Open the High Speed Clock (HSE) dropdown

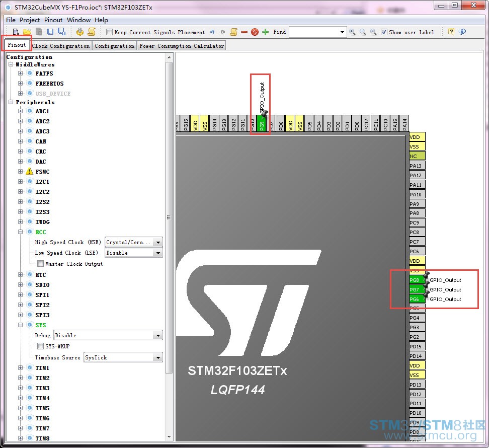(x=134, y=242)
